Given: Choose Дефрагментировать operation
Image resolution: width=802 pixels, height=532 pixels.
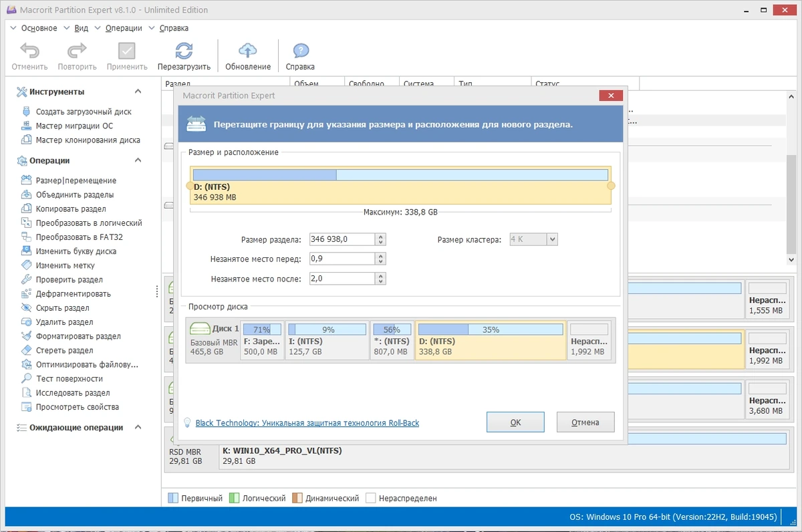Looking at the screenshot, I should (x=73, y=294).
